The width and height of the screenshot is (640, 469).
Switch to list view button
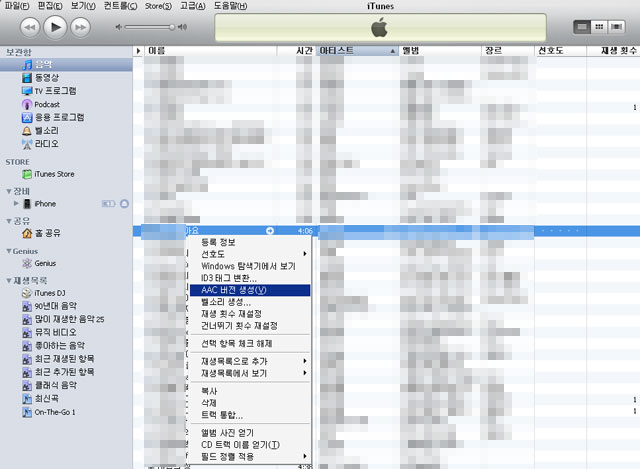coord(582,27)
